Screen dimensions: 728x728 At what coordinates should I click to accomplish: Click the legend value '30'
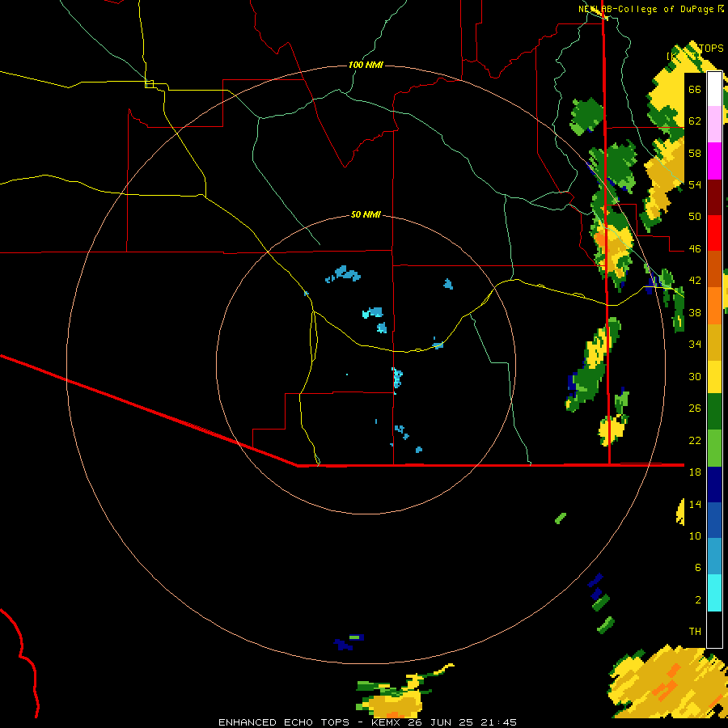pyautogui.click(x=695, y=376)
